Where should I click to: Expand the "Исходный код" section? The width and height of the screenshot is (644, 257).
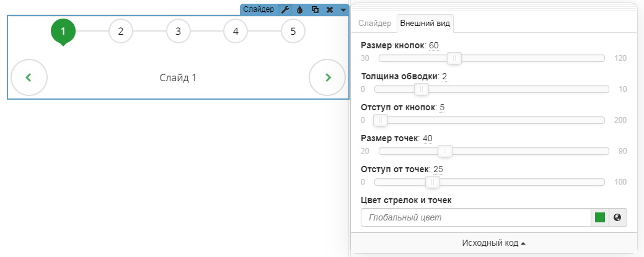point(493,243)
